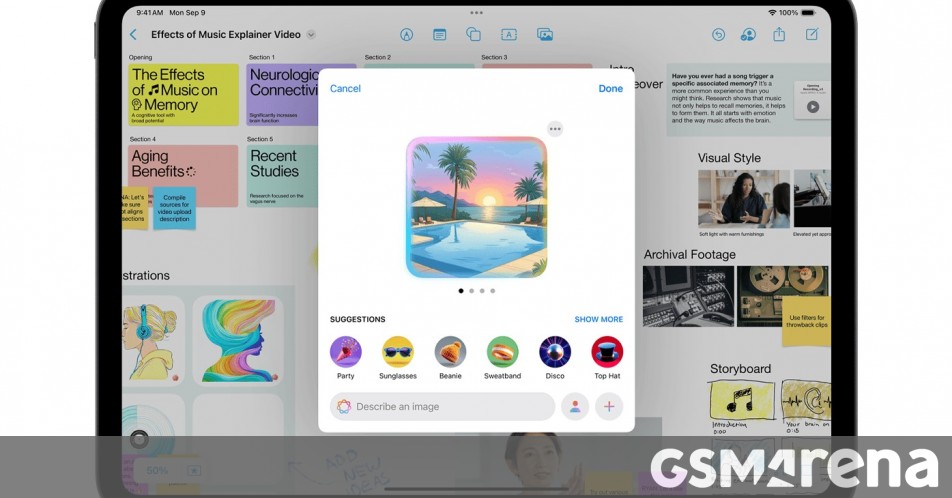Viewport: 952px width, 498px height.
Task: Open the collaboration people icon
Action: pyautogui.click(x=748, y=35)
